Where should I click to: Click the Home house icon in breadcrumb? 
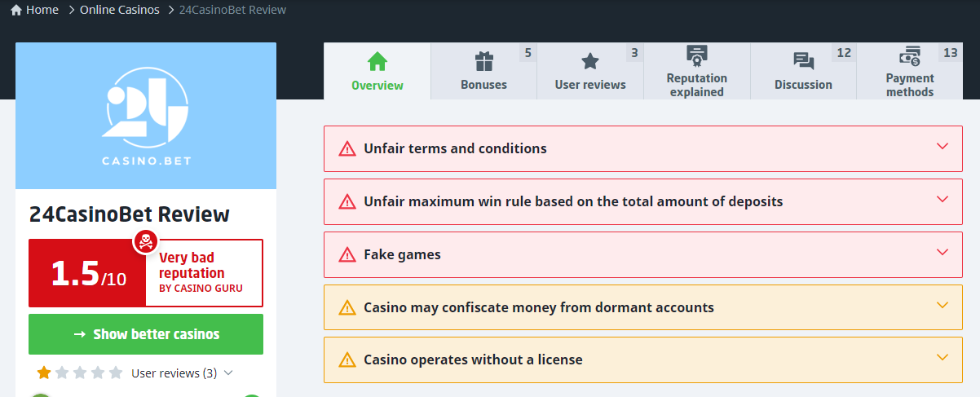pyautogui.click(x=16, y=11)
